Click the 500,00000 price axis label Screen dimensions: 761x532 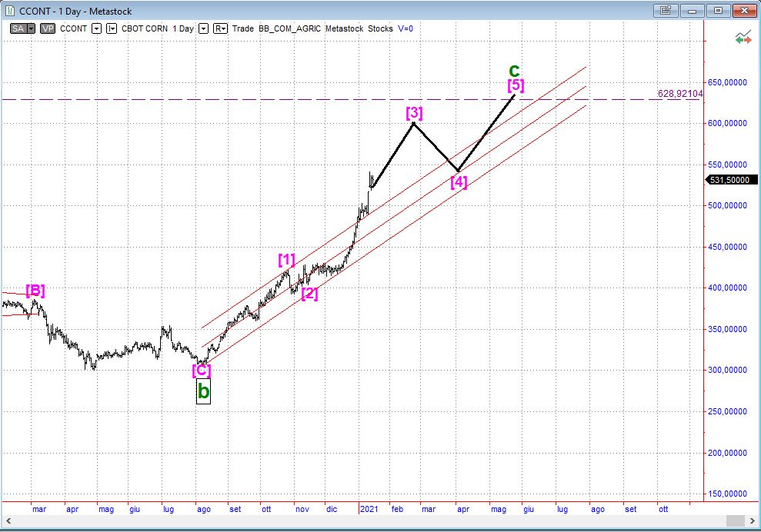coord(726,205)
